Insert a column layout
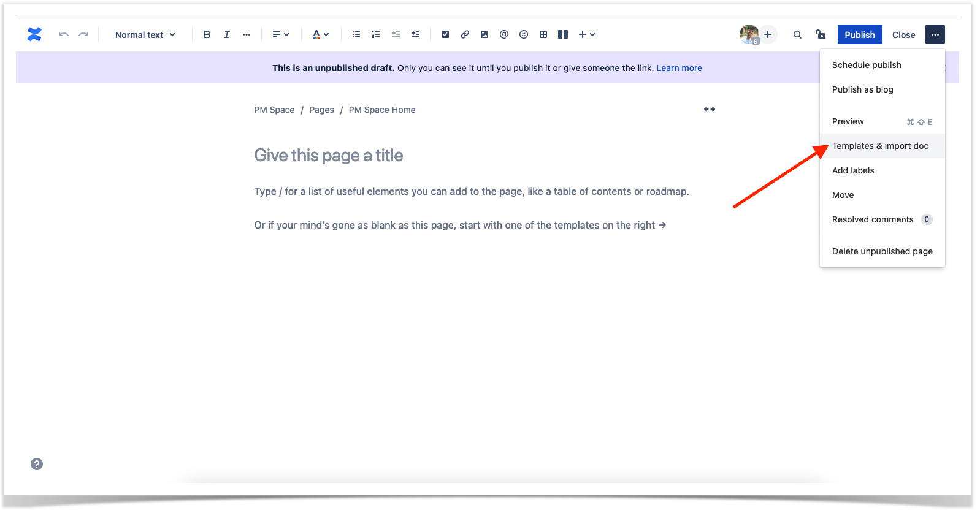980x513 pixels. (563, 34)
